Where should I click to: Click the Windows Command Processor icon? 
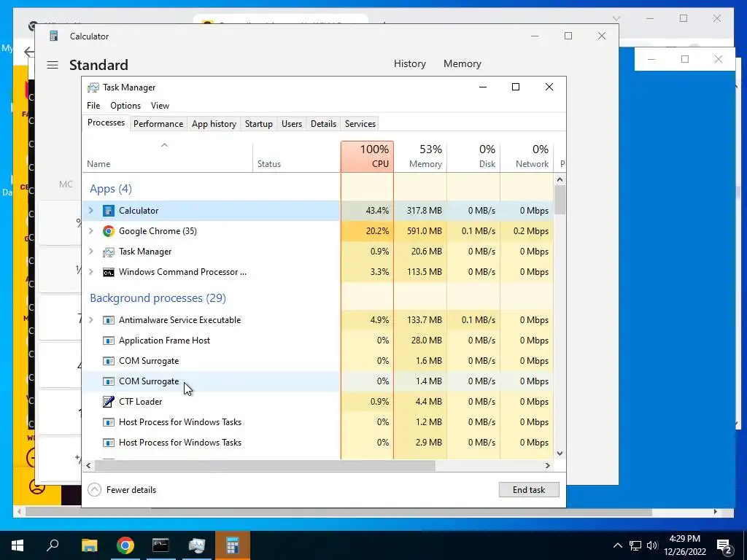[109, 272]
